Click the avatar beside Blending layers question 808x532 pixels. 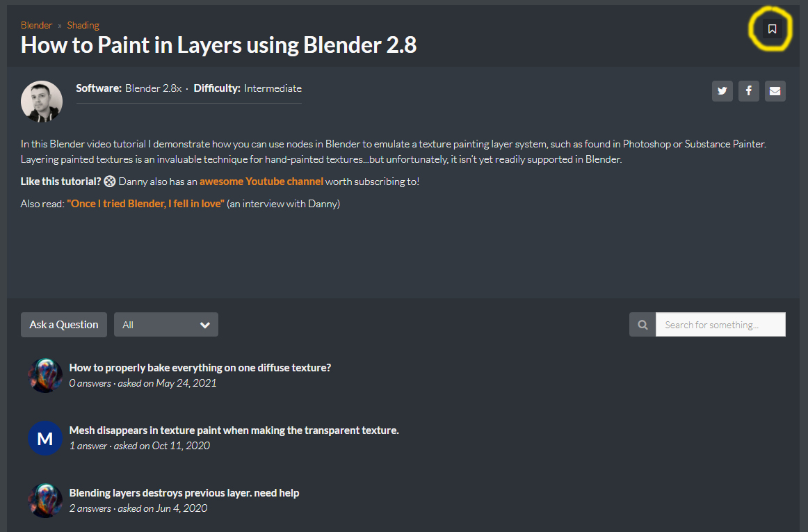coord(45,501)
